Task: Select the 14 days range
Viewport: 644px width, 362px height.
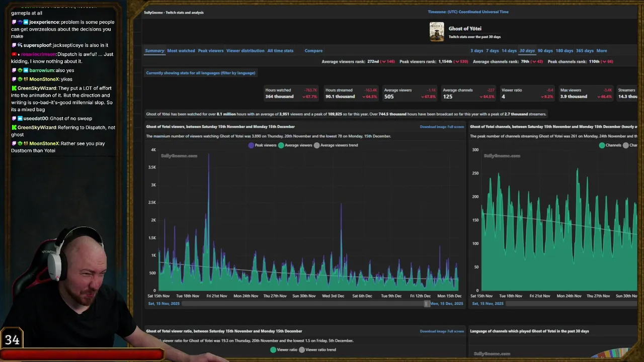Action: (x=509, y=51)
